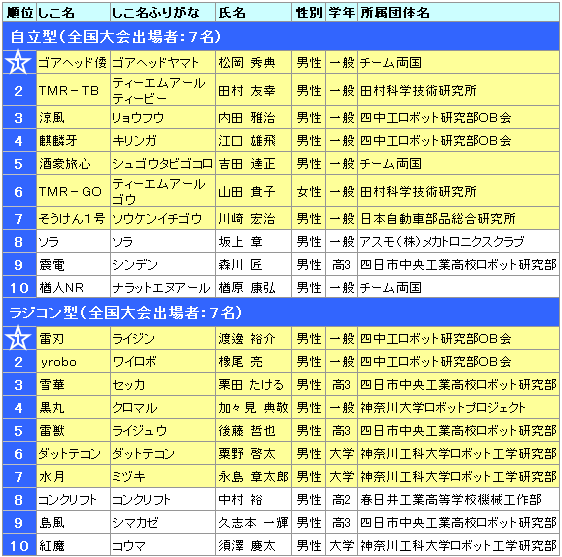Select the しこ名ふりがな column header

point(163,13)
